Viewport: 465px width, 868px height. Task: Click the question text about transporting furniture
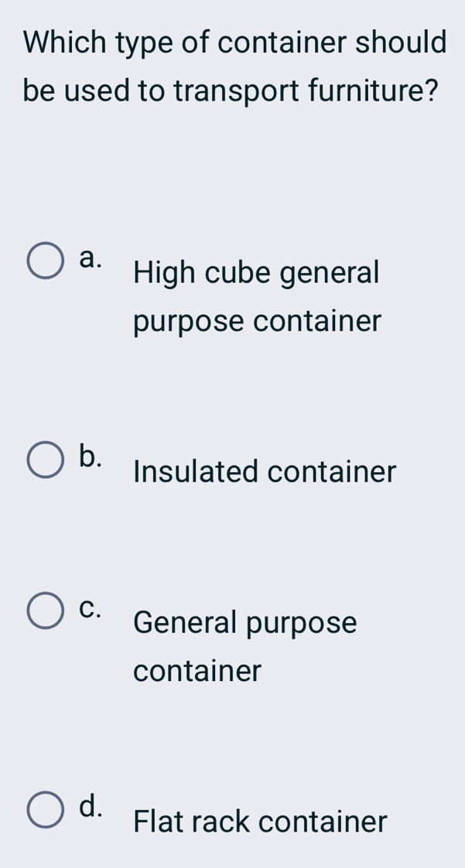pyautogui.click(x=232, y=66)
